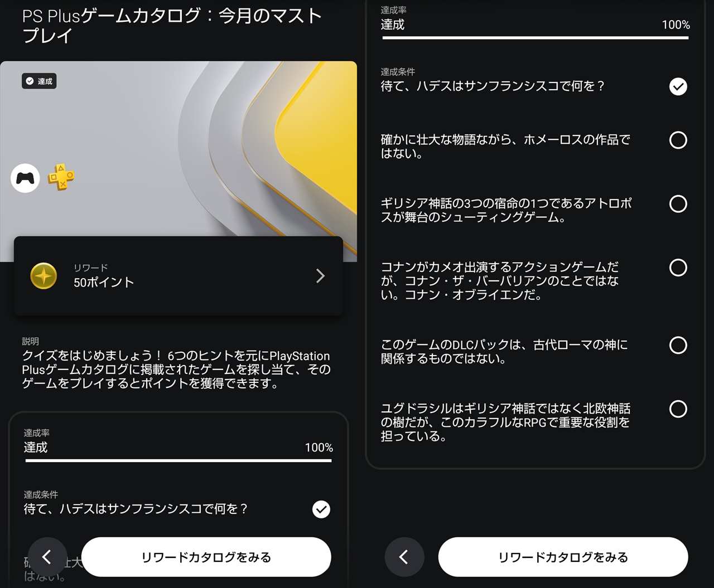Click 100% value in the left panel
Image resolution: width=714 pixels, height=588 pixels.
[x=319, y=448]
